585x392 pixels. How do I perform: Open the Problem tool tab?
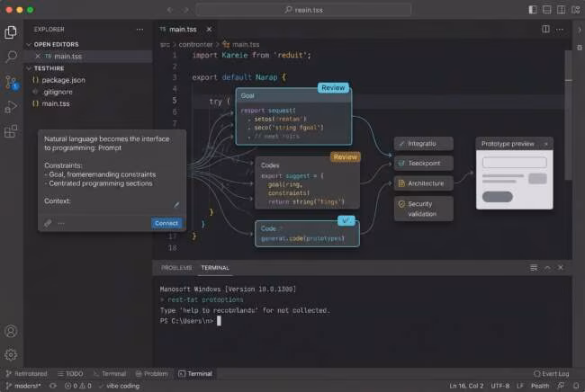[151, 374]
